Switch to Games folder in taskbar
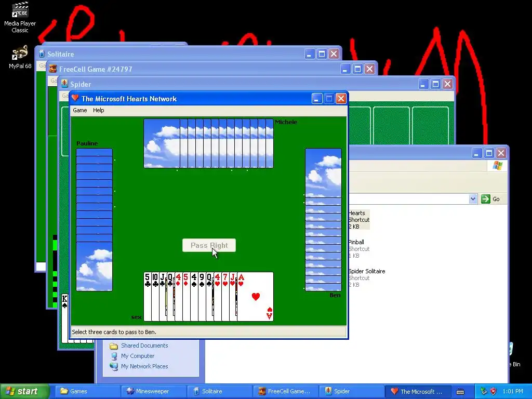The height and width of the screenshot is (399, 532). [87, 391]
